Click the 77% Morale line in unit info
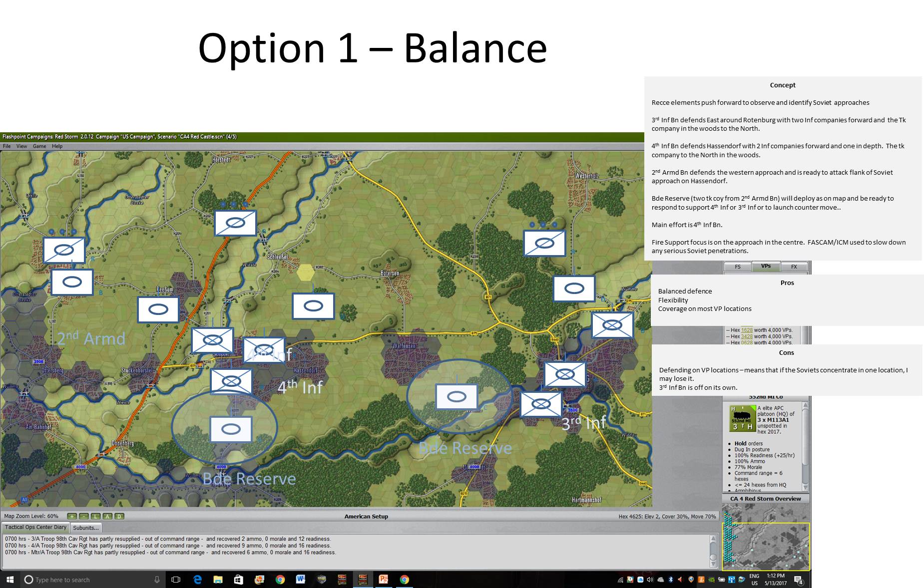This screenshot has height=588, width=924. pos(748,467)
